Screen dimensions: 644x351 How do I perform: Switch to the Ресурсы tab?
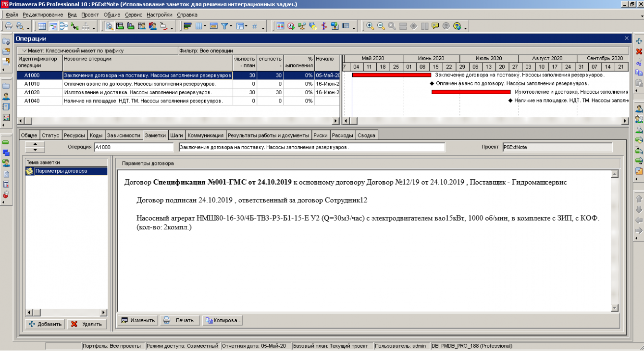[x=74, y=135]
